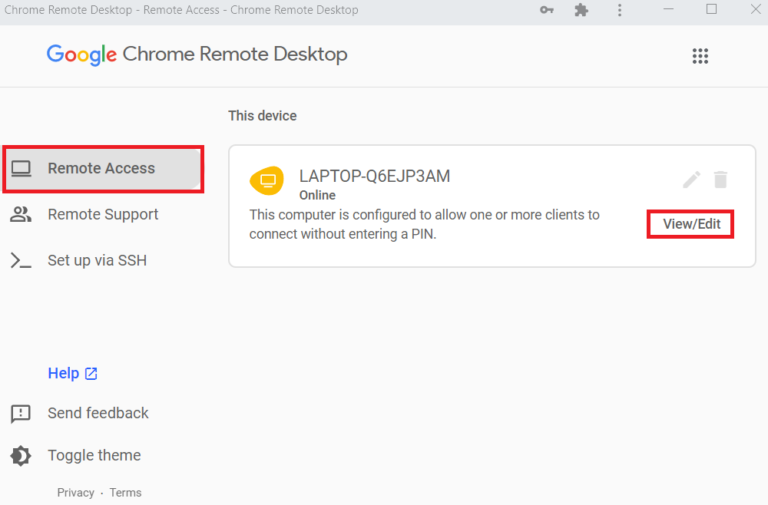
Task: Click the external link icon beside Help
Action: tap(91, 374)
